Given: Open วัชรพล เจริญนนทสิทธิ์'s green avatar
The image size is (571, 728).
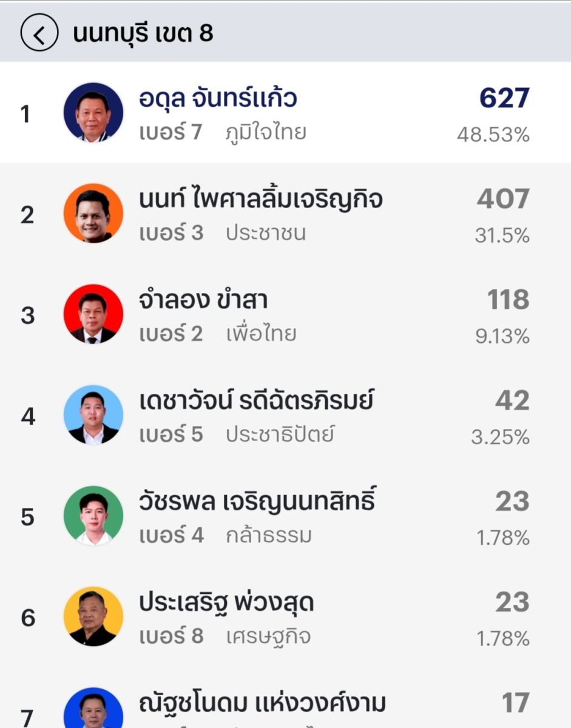Looking at the screenshot, I should pos(93,516).
